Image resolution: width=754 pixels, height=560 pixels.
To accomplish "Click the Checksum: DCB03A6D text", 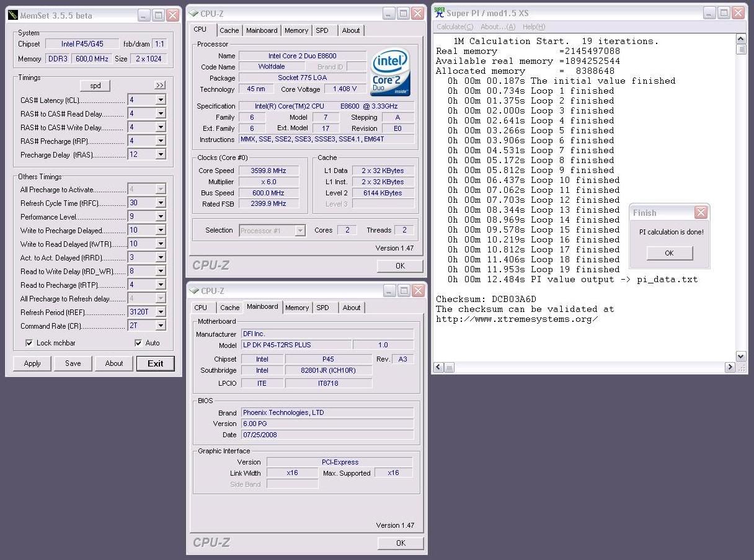I will (x=486, y=299).
